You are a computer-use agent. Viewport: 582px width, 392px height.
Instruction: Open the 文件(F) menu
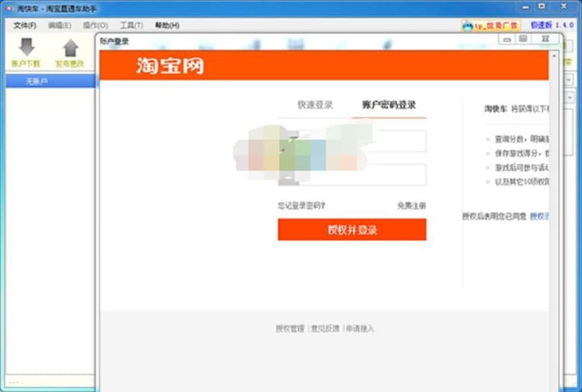pos(25,25)
